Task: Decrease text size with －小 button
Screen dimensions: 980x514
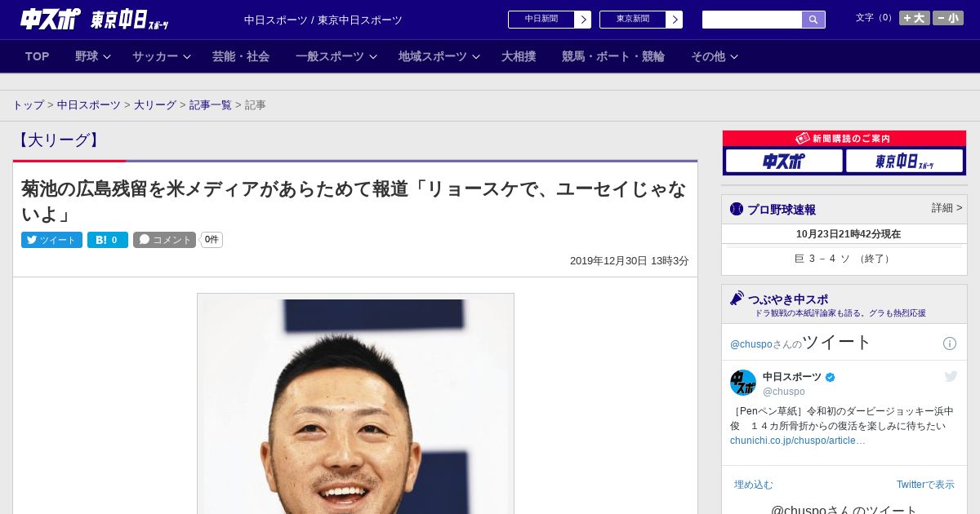Action: 948,18
